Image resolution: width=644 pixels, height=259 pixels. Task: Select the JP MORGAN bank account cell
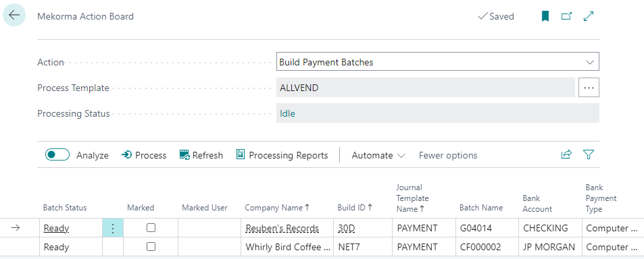pos(550,247)
